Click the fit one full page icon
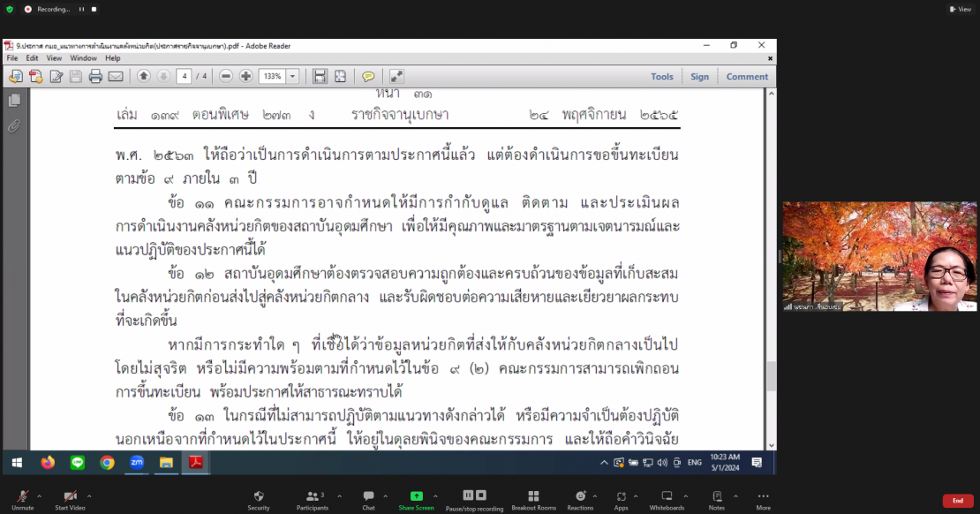This screenshot has height=514, width=980. pos(340,76)
